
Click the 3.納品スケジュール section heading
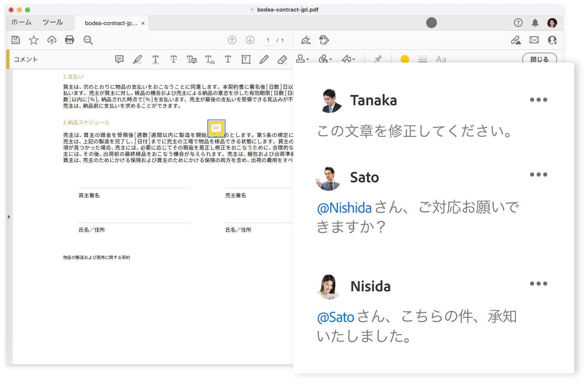(86, 122)
